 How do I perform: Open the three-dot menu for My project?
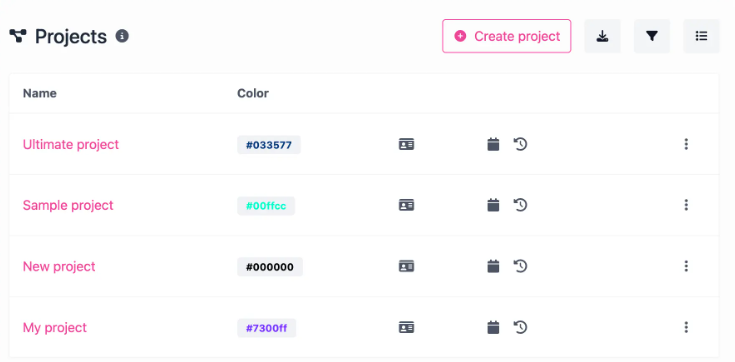[686, 327]
